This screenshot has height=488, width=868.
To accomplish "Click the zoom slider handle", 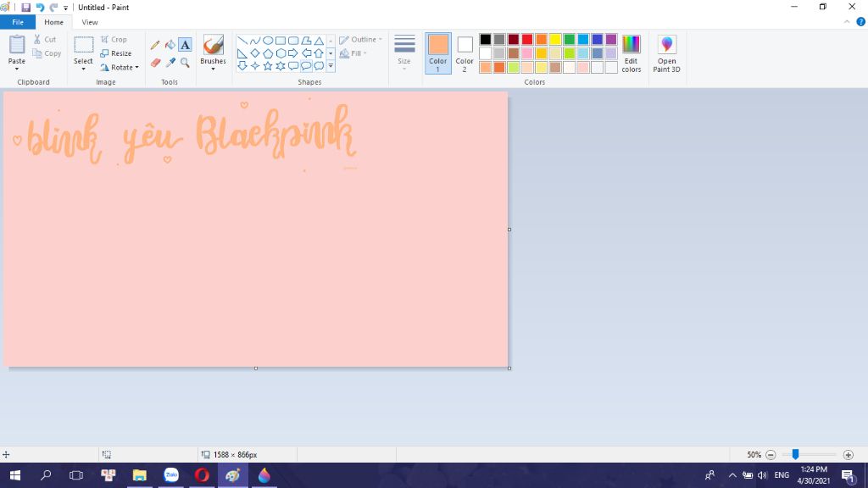I will tap(795, 454).
